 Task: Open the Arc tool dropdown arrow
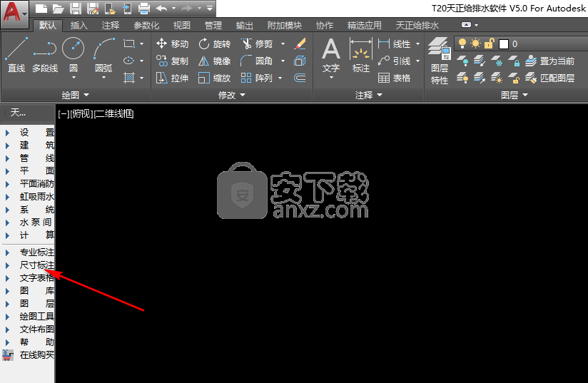pos(104,78)
